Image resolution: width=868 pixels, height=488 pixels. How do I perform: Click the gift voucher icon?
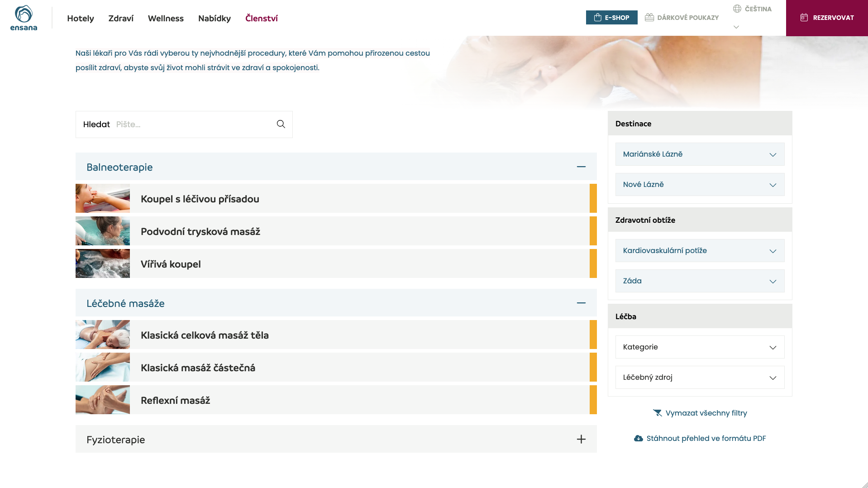(649, 18)
